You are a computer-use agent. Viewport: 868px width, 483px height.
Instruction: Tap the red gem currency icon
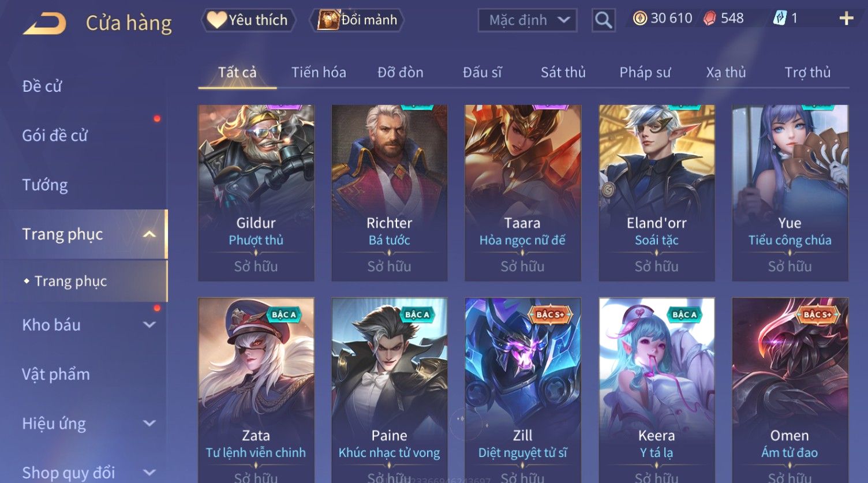[709, 18]
